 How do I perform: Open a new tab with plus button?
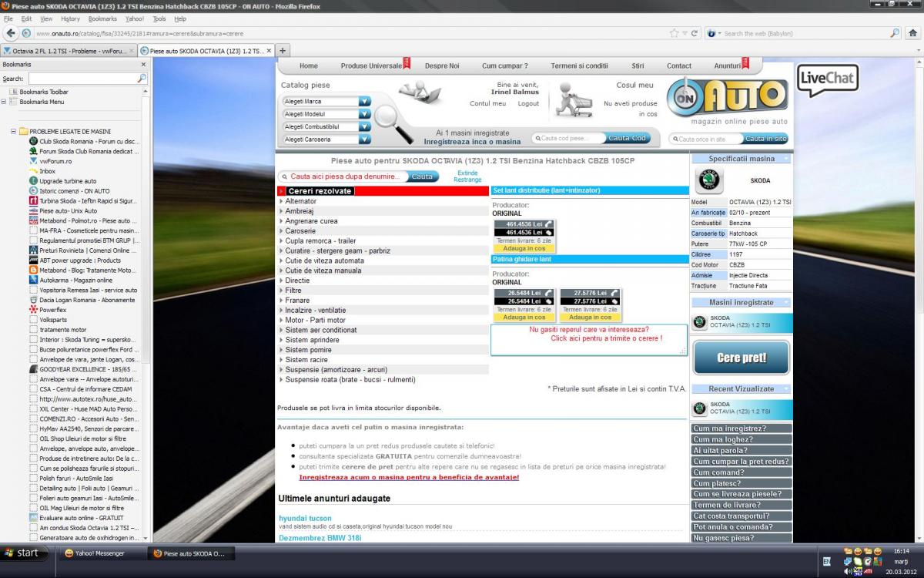[x=283, y=51]
